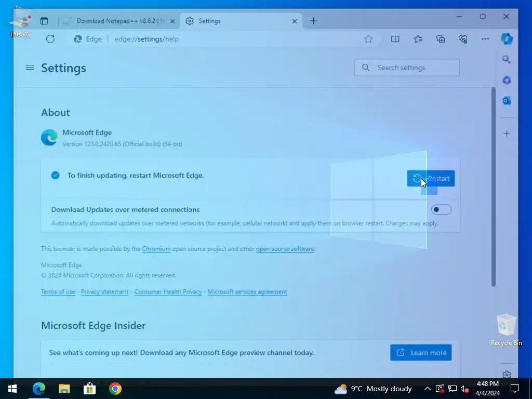Open the network tray icon
Image resolution: width=532 pixels, height=399 pixels.
tap(453, 389)
